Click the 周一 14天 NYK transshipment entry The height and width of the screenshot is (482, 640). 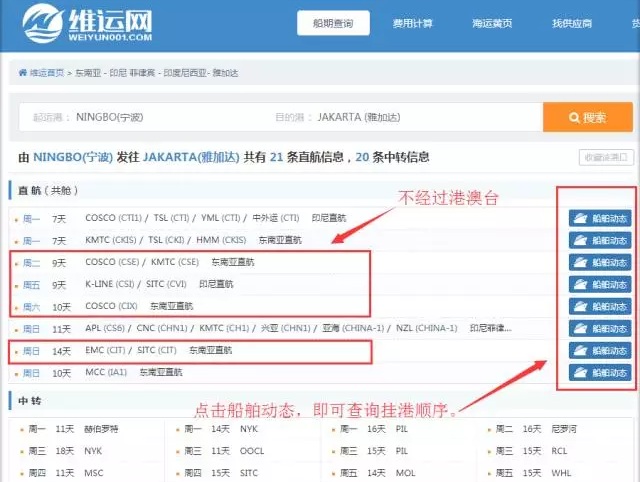pos(221,429)
